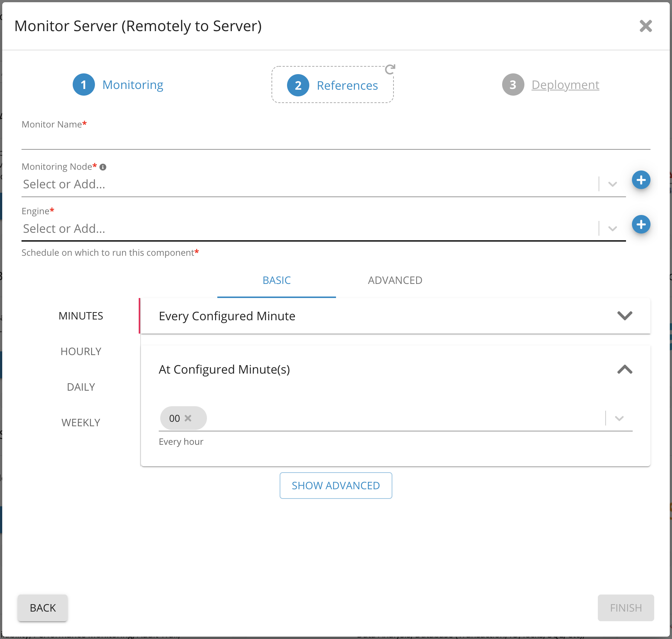Open the Monitoring Node dropdown
Image resolution: width=672 pixels, height=639 pixels.
pyautogui.click(x=612, y=184)
